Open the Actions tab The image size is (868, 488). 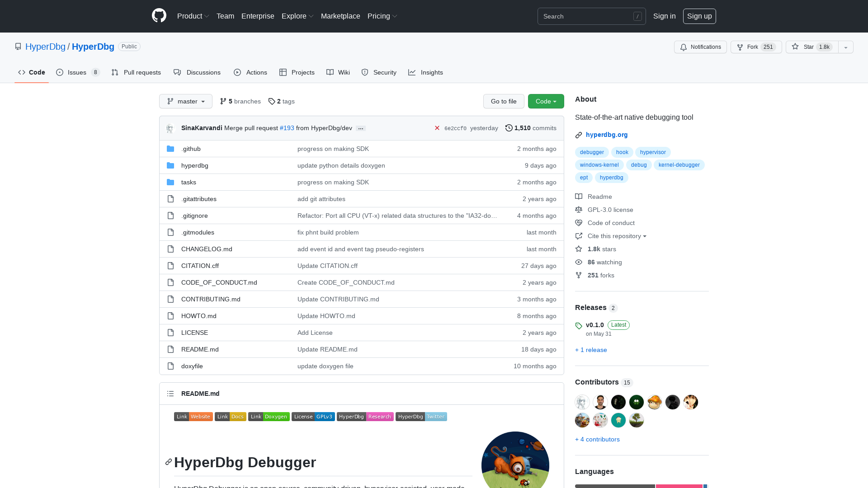[x=250, y=72]
